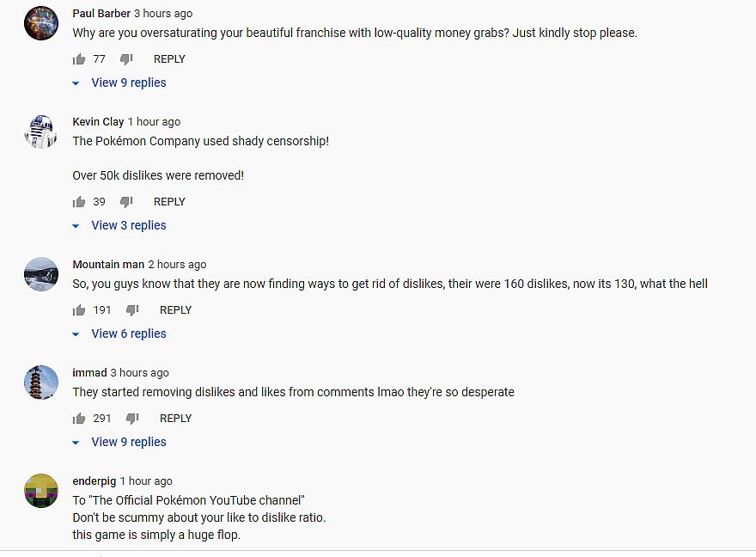Toggle the like count 191 on Mountain man's comment
756x557 pixels.
click(102, 309)
